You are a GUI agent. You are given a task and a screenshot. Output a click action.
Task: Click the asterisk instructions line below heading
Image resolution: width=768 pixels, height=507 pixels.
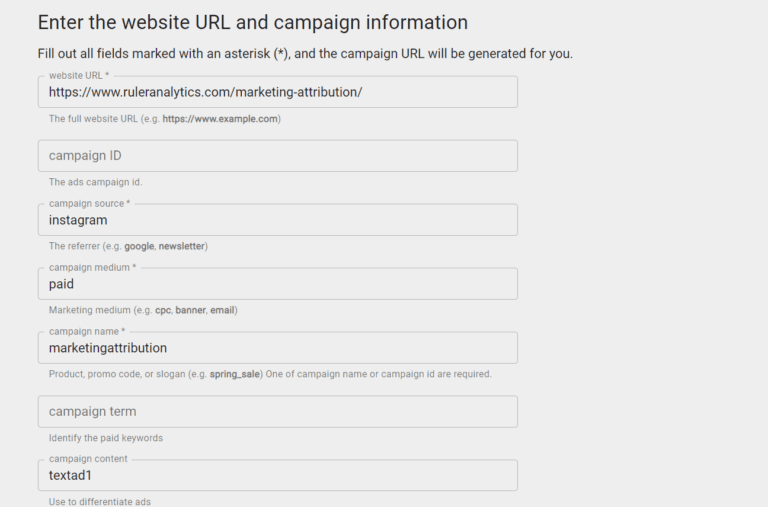tap(305, 54)
